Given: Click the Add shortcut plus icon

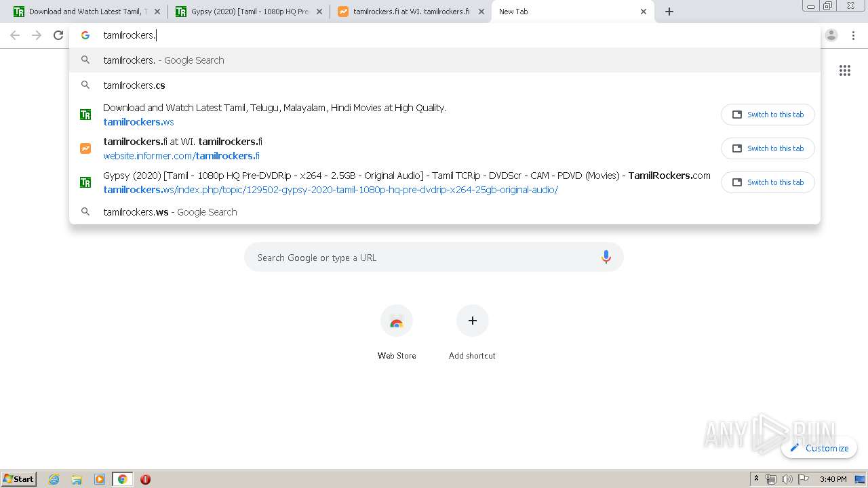Looking at the screenshot, I should [x=472, y=321].
